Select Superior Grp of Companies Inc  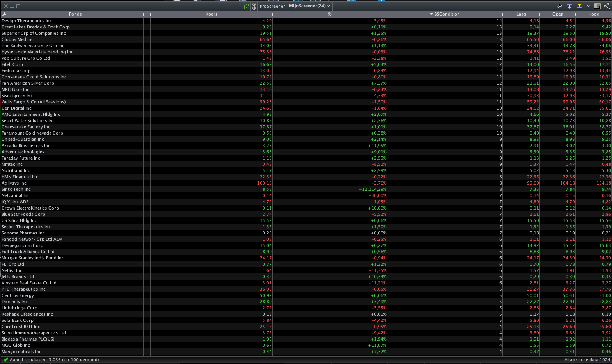pyautogui.click(x=306, y=33)
